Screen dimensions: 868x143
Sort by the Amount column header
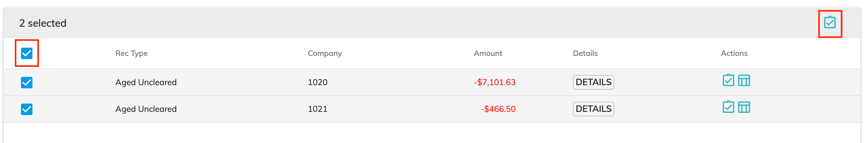click(x=488, y=53)
